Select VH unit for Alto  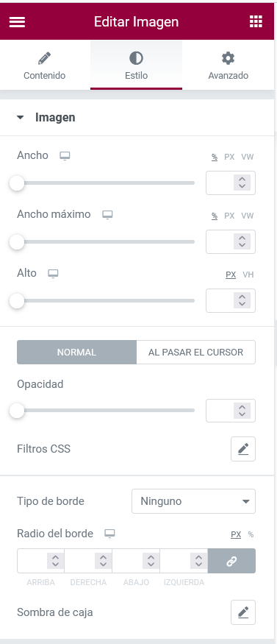(x=248, y=275)
